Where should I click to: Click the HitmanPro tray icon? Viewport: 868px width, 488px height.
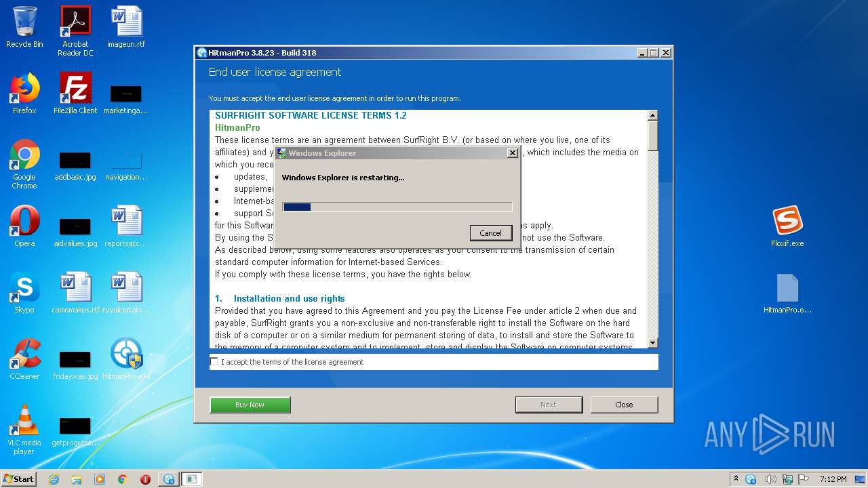(x=751, y=479)
